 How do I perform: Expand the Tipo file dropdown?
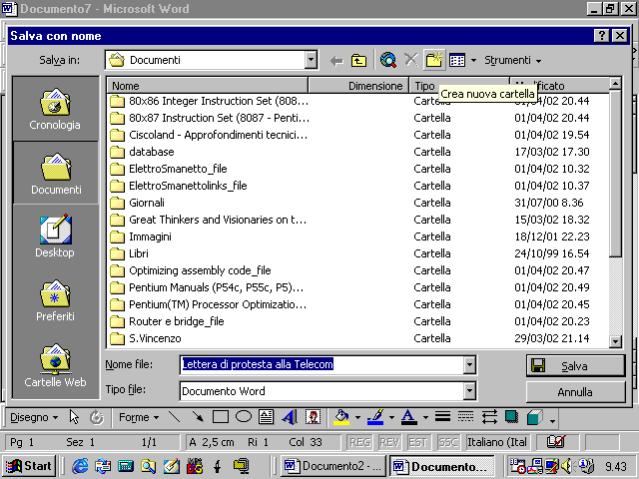pyautogui.click(x=469, y=391)
